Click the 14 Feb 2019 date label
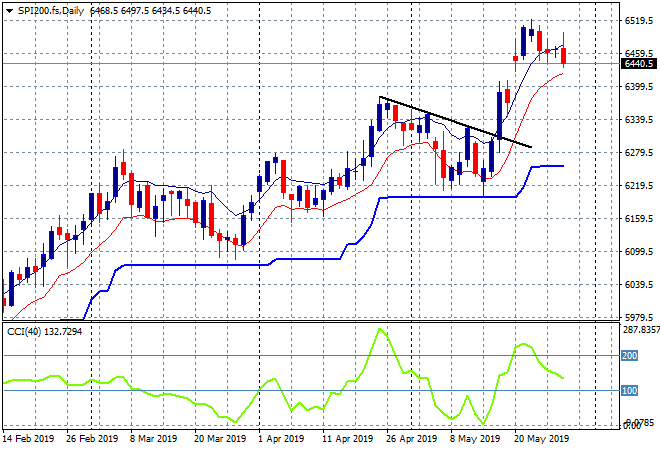660x450 pixels. coord(29,439)
